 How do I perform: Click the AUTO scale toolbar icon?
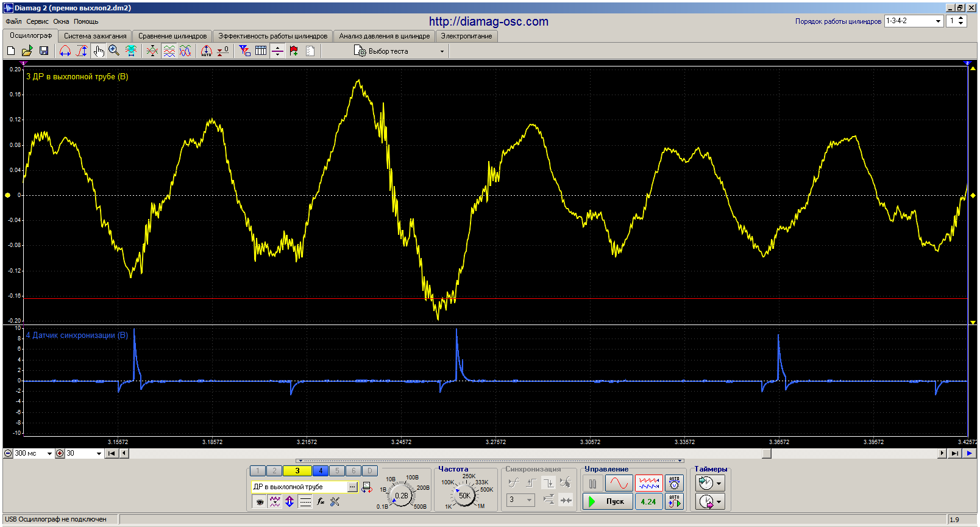coord(207,51)
